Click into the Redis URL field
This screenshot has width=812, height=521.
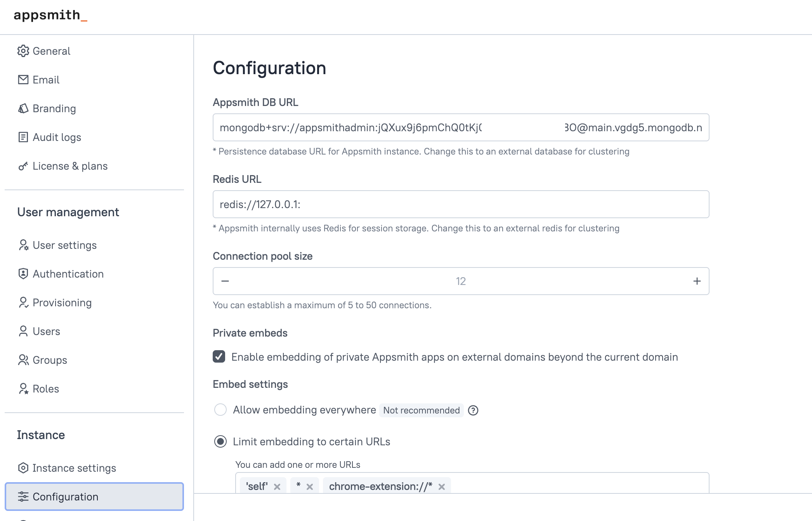pyautogui.click(x=461, y=204)
